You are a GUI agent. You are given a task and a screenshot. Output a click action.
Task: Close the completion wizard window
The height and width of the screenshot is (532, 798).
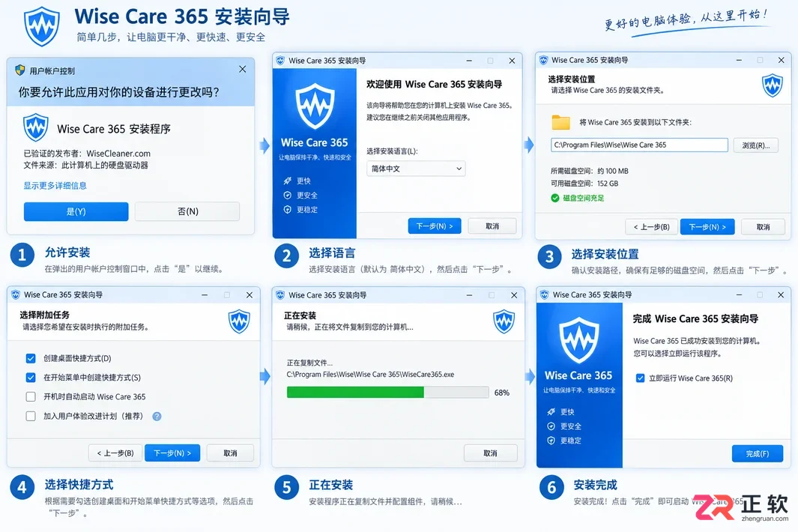(781, 294)
